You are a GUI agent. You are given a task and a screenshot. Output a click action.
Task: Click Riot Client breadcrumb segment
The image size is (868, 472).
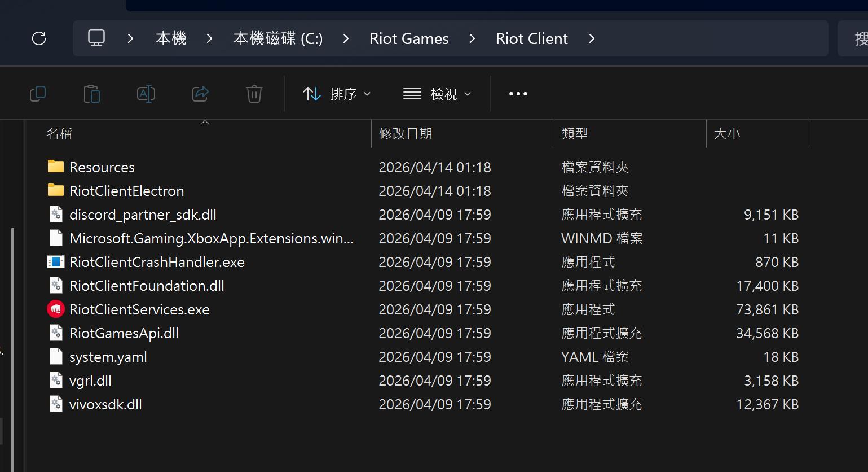(x=531, y=38)
